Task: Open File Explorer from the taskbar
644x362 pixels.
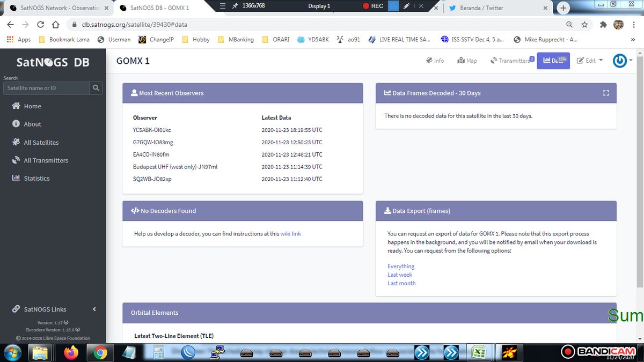Action: pos(40,352)
